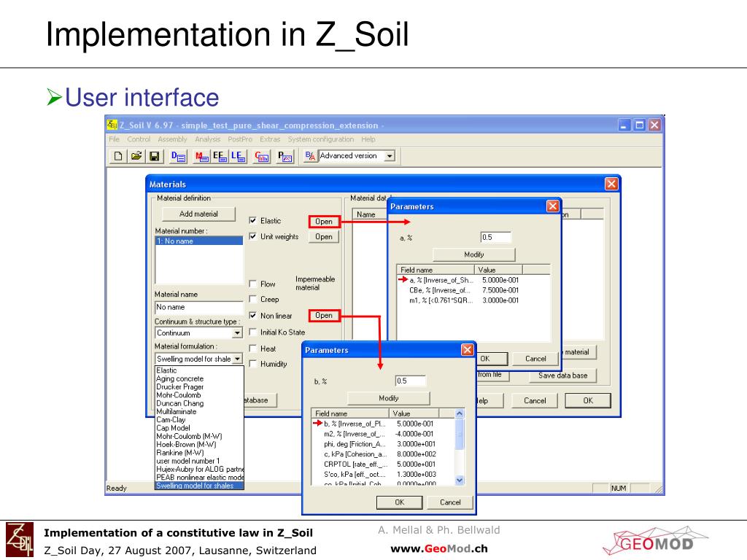This screenshot has width=747, height=560.
Task: Select phi, deg row in lower Parameters list
Action: point(384,444)
